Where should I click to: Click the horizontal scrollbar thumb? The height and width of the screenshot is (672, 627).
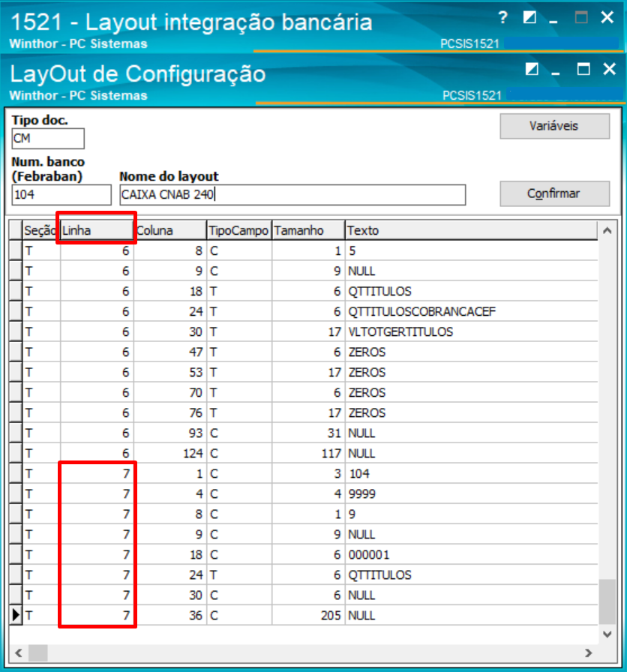38,653
